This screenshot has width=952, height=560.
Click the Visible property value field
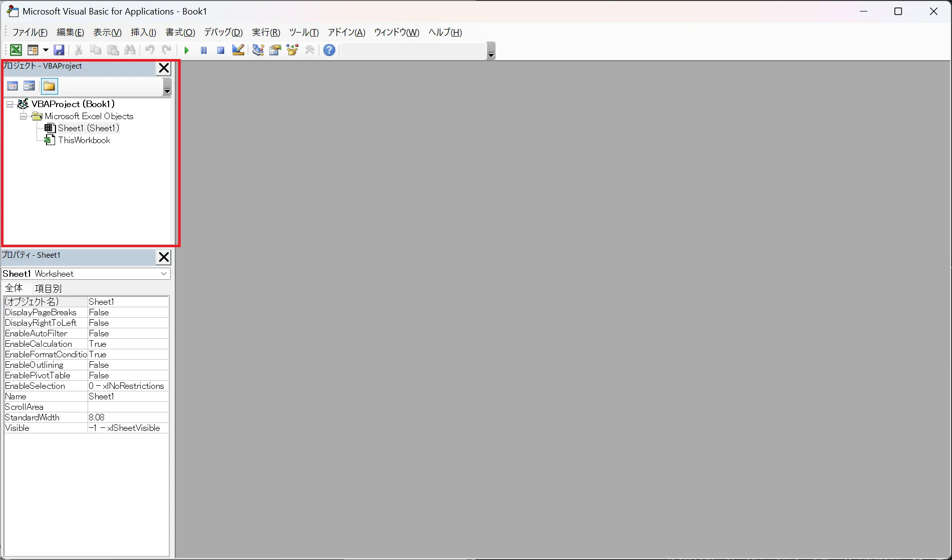[x=128, y=428]
